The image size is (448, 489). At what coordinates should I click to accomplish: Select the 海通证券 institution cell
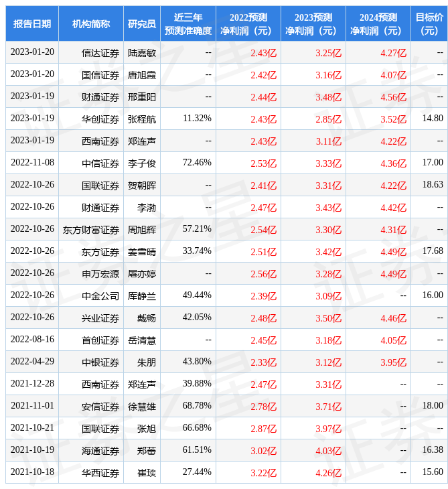point(100,451)
